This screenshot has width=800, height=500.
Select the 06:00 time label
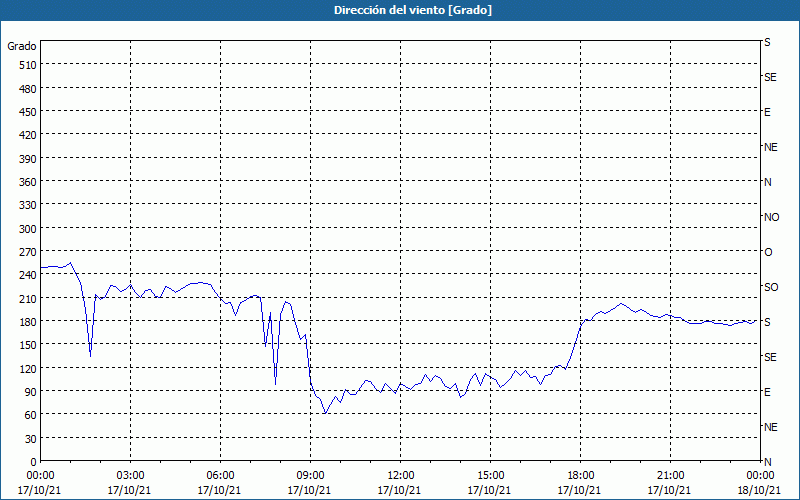[220, 476]
